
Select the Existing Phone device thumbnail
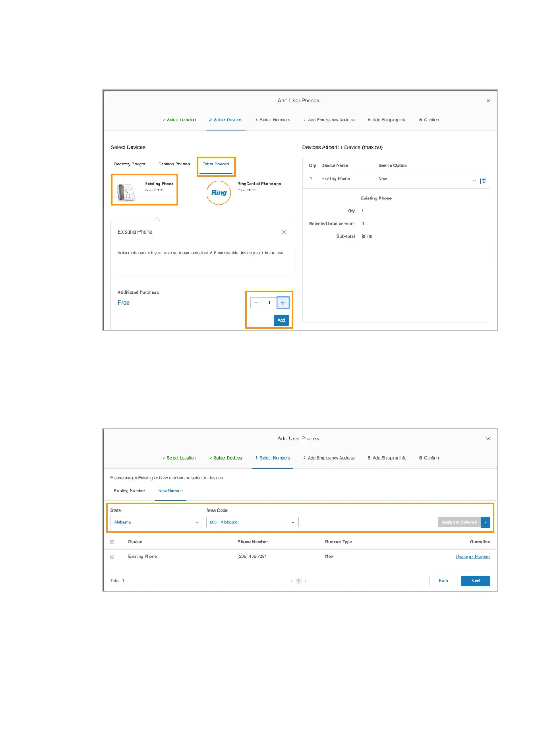click(x=126, y=192)
